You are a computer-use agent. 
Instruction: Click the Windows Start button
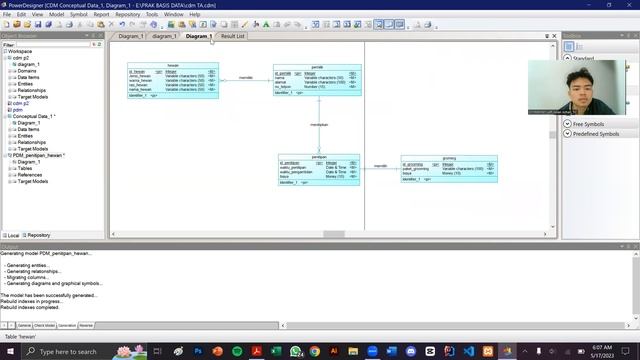tap(10, 351)
